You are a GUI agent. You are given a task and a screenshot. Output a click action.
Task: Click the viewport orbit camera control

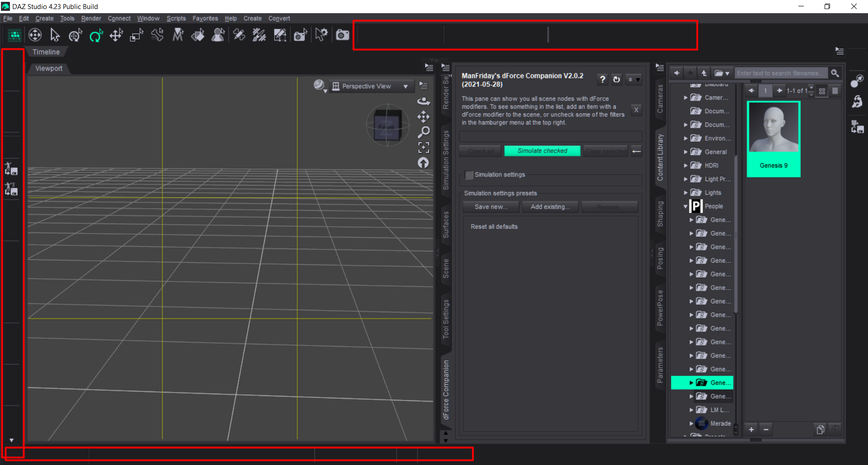423,101
